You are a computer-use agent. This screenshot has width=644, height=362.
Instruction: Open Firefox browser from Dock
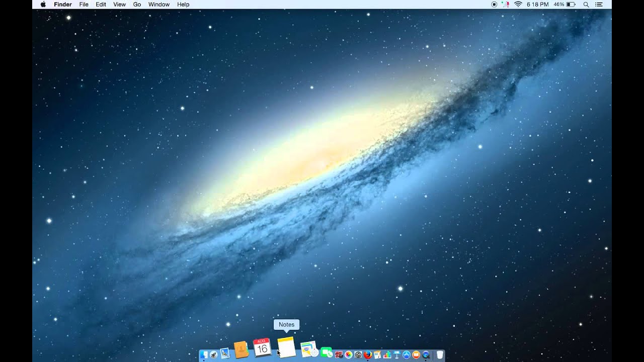click(367, 354)
